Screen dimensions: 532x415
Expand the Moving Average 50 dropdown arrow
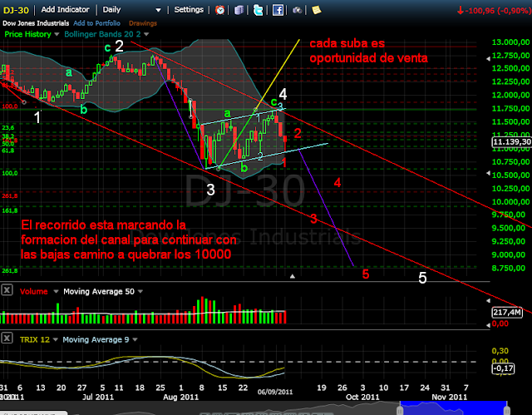point(140,291)
